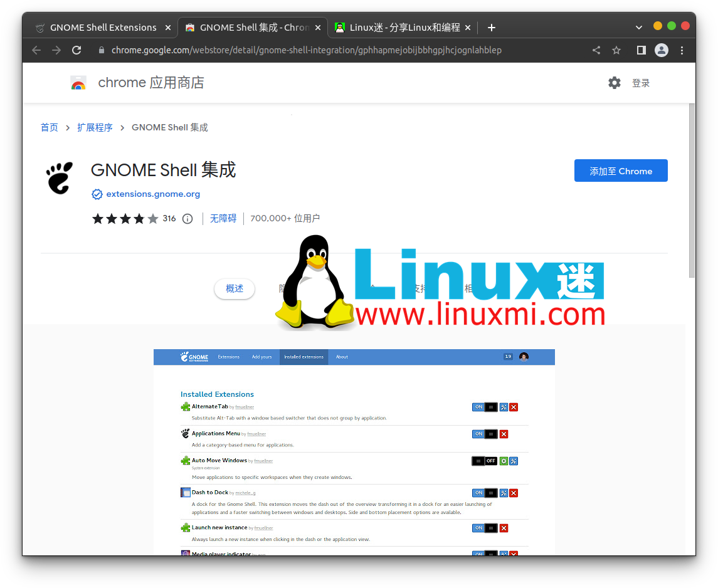This screenshot has height=588, width=718.
Task: Open the Chrome side panel icon
Action: click(x=641, y=50)
